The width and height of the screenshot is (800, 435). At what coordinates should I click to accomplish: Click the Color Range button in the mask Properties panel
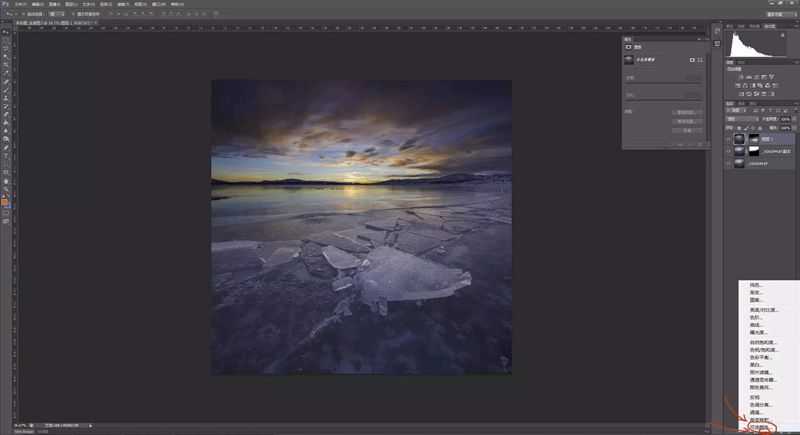[x=686, y=121]
